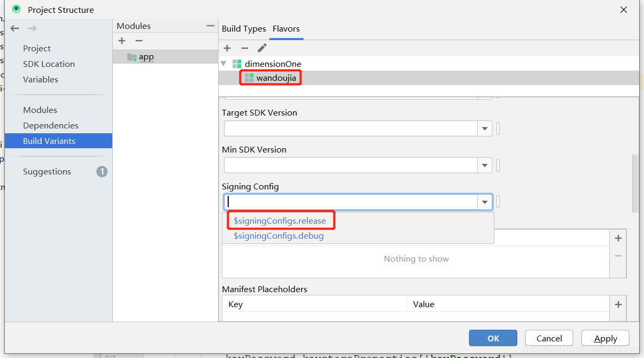Viewport: 644px width, 358px height.
Task: Remove the selected flavor
Action: coord(244,48)
